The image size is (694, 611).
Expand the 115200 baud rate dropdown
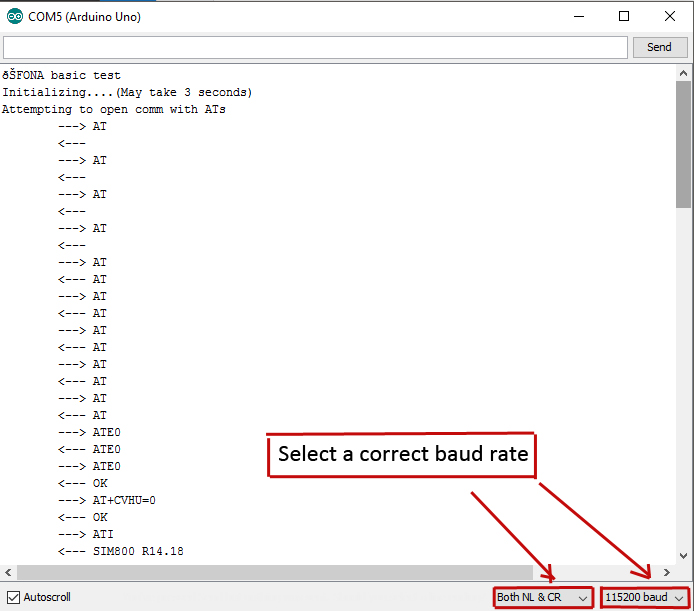tap(645, 597)
